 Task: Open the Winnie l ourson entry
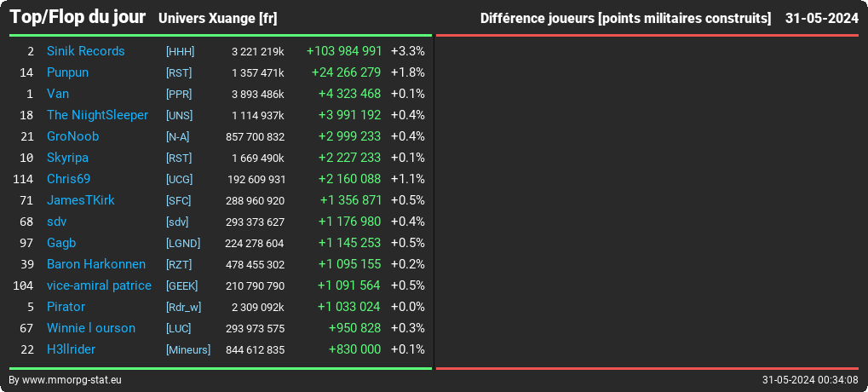click(91, 328)
